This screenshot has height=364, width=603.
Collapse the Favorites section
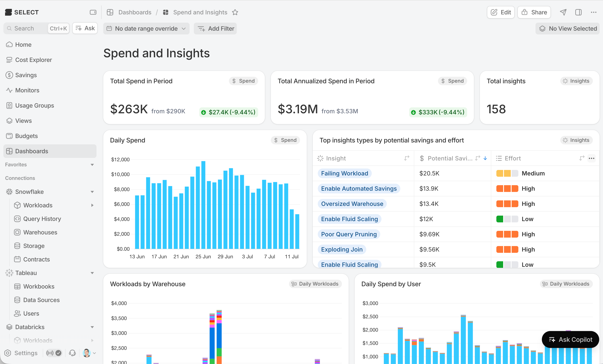click(x=92, y=165)
